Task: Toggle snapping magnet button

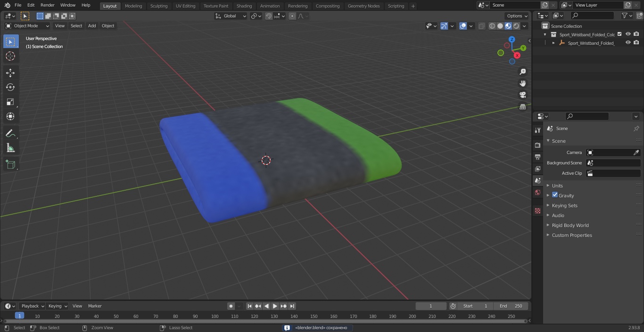Action: pos(269,16)
